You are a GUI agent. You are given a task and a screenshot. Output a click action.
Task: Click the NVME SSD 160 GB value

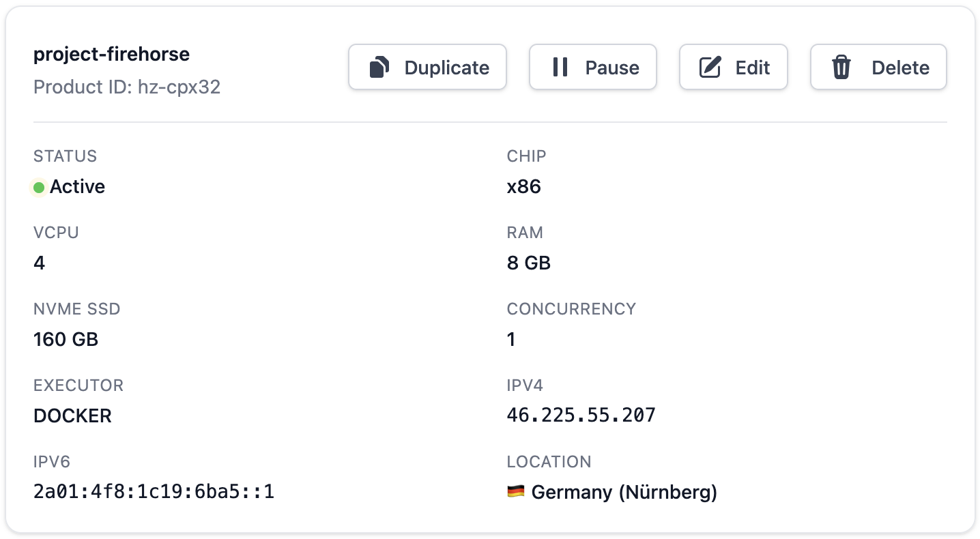[x=66, y=338]
